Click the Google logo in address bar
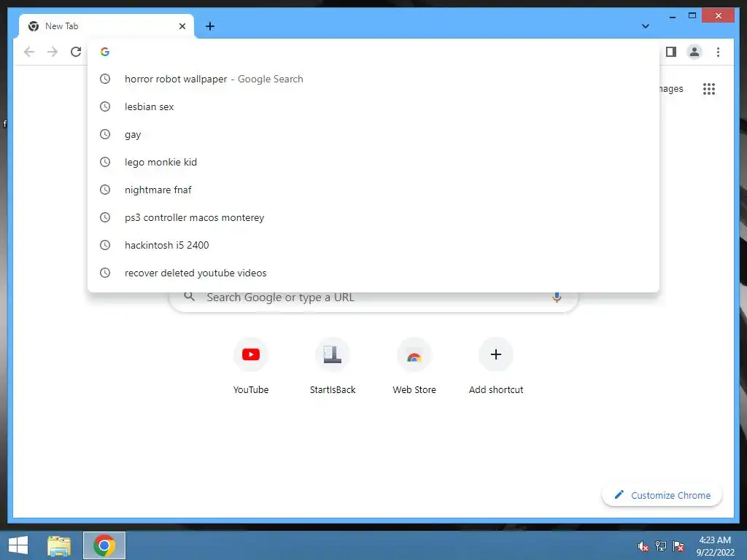The width and height of the screenshot is (747, 560). 105,52
